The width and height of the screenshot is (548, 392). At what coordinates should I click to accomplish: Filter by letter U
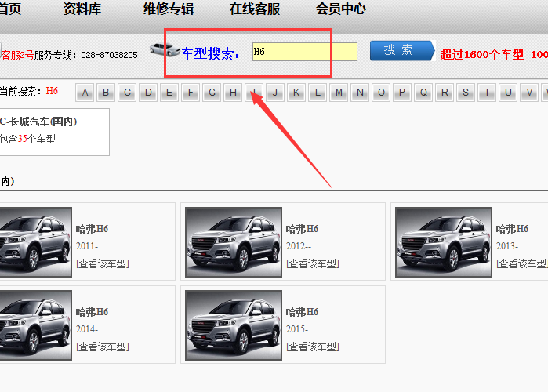[x=508, y=93]
